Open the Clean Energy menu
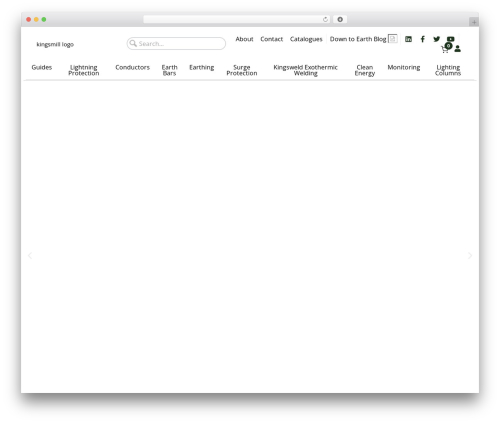 [365, 71]
